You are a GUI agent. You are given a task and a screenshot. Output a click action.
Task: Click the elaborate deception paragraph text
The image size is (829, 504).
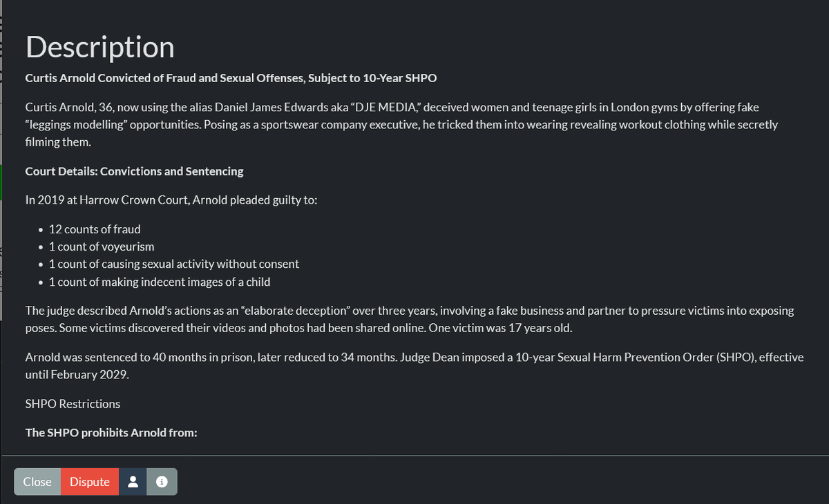(410, 319)
